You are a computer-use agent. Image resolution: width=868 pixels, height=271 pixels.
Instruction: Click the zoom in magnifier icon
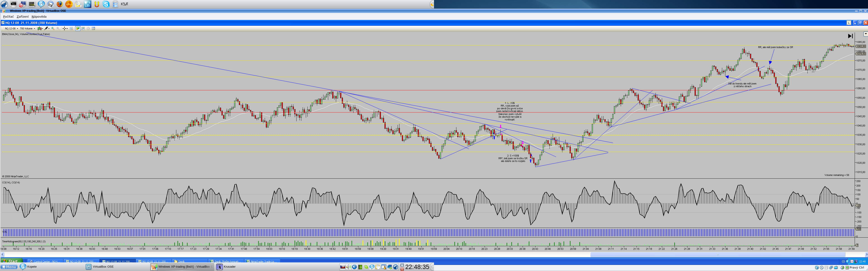(53, 29)
